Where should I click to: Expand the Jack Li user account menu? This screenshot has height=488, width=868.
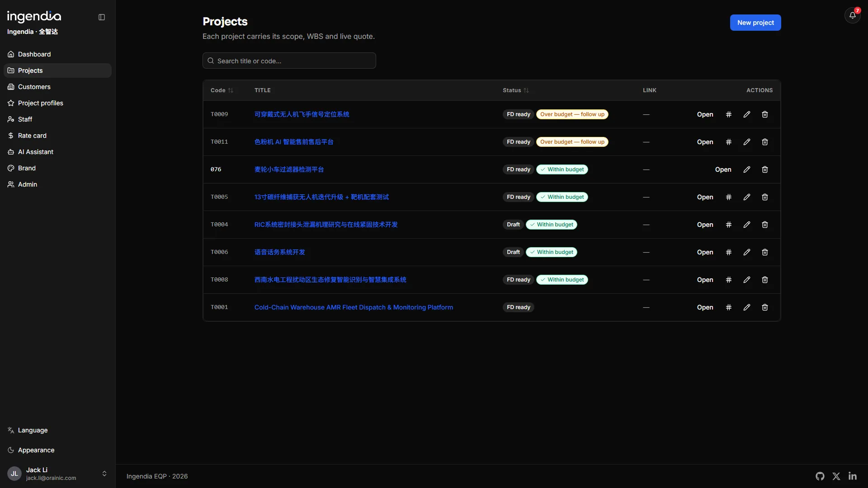point(58,474)
